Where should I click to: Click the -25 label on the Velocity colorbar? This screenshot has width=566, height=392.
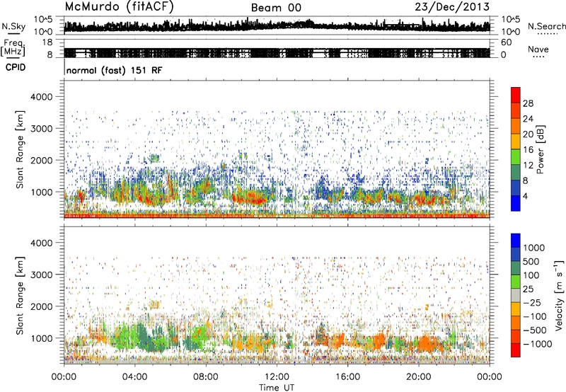[532, 303]
